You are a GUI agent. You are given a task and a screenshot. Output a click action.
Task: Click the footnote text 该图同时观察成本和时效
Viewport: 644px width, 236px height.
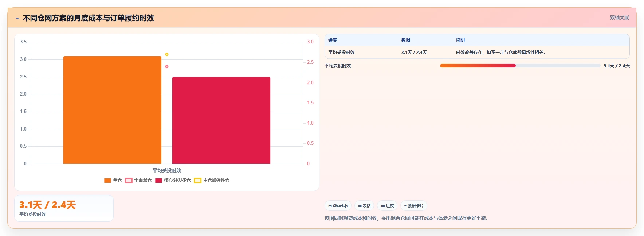coord(407,218)
